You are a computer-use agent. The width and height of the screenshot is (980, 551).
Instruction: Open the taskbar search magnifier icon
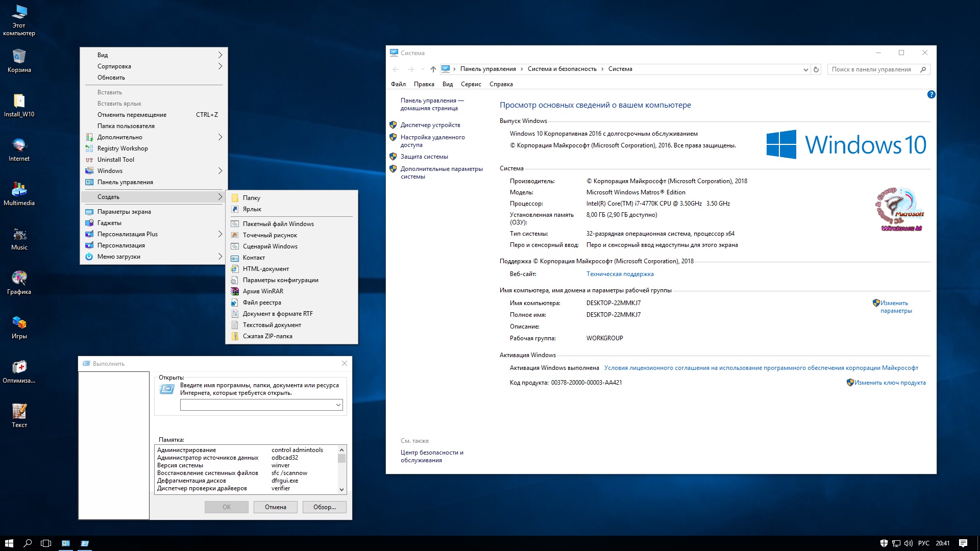click(x=28, y=543)
